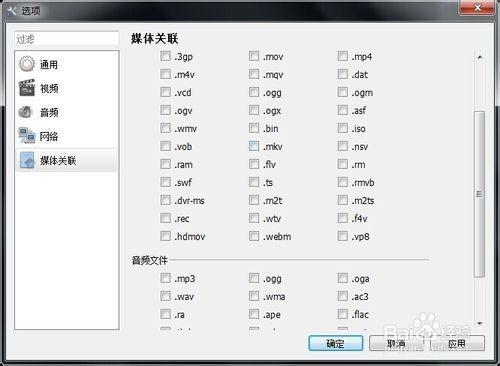Check the .wma checkbox
Viewport: 500px width, 366px height.
[254, 296]
